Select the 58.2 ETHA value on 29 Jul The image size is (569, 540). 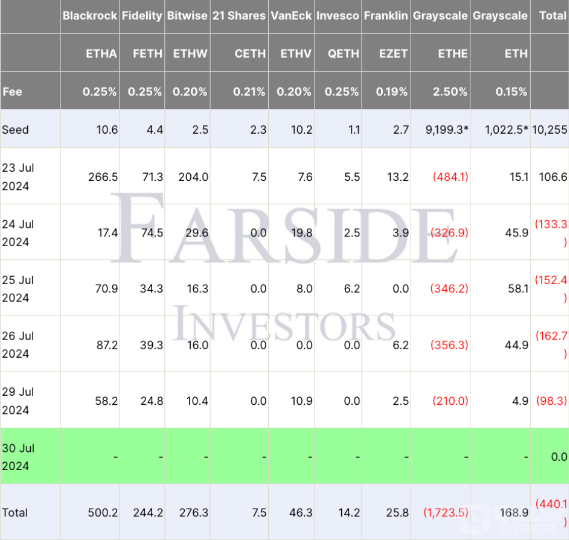tap(106, 401)
